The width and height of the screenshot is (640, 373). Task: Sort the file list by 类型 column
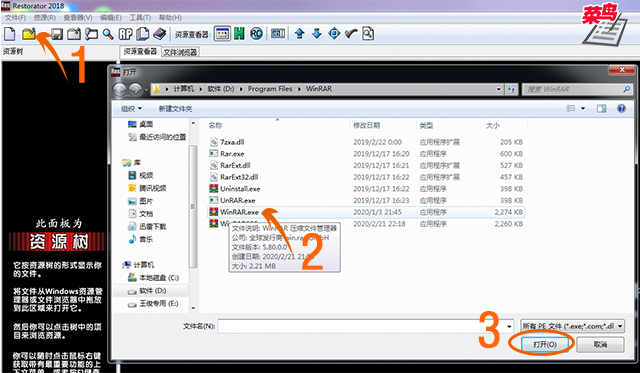click(426, 125)
